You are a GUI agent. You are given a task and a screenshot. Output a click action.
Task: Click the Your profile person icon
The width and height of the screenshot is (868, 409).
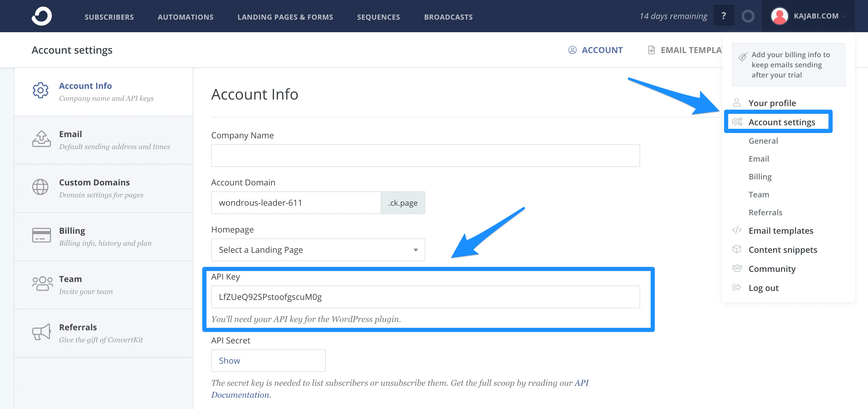click(736, 102)
